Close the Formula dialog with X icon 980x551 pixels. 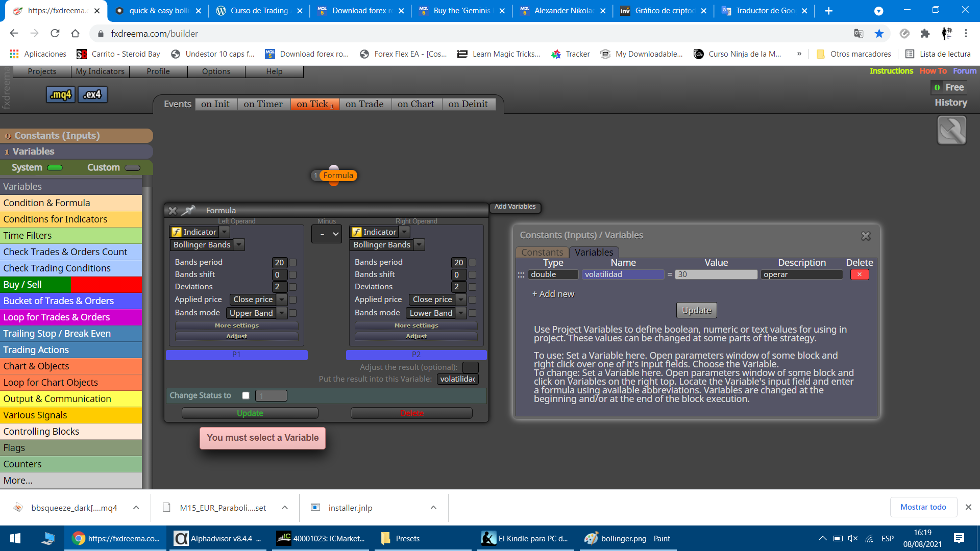(173, 210)
